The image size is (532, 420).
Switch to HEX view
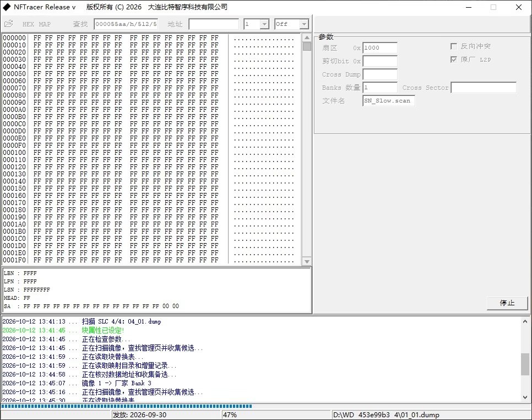(x=28, y=24)
